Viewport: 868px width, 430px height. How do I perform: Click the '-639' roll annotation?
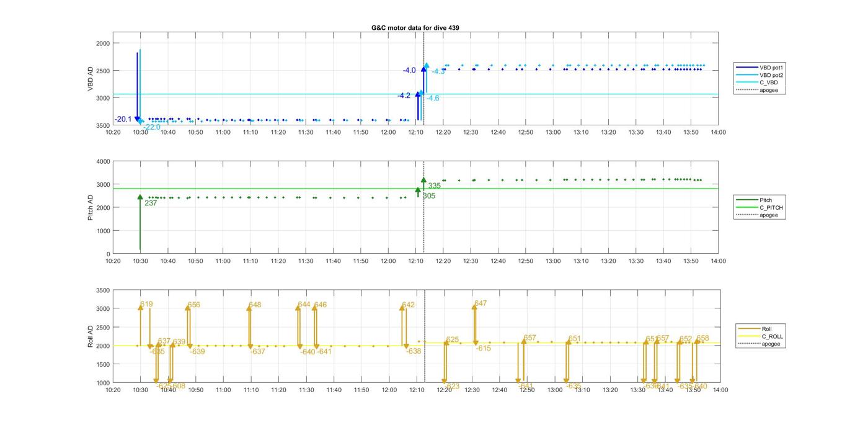pos(197,352)
